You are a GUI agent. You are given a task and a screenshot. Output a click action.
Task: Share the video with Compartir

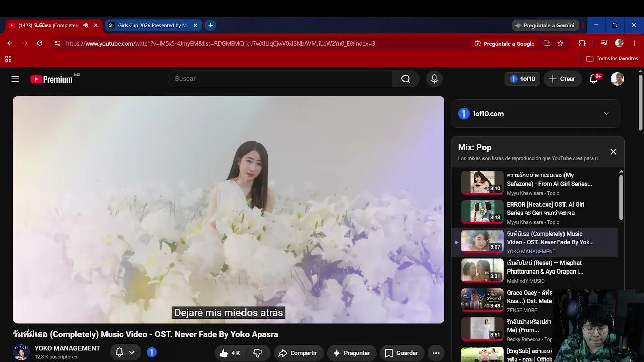tap(297, 353)
